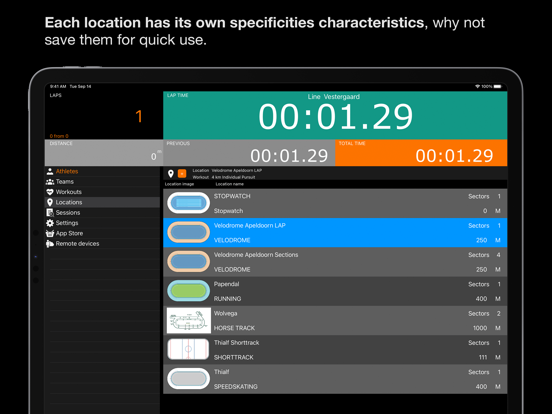
Task: Tap the previous lap time panel
Action: tap(249, 153)
